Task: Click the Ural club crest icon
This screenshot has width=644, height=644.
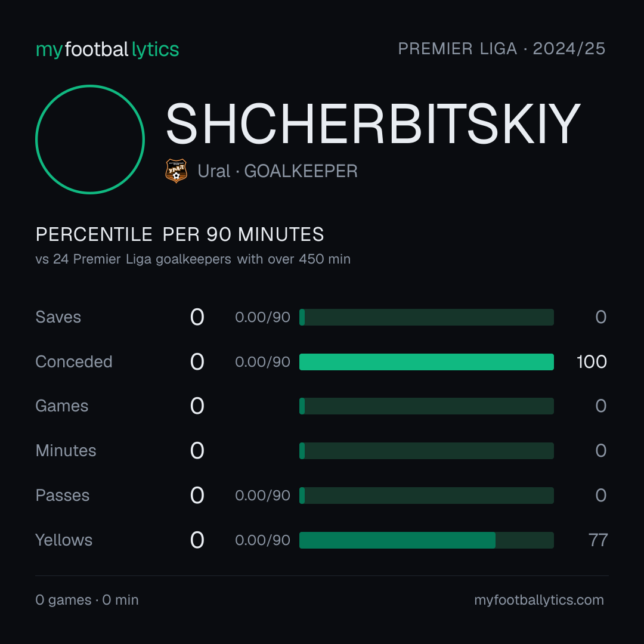Action: pyautogui.click(x=176, y=171)
